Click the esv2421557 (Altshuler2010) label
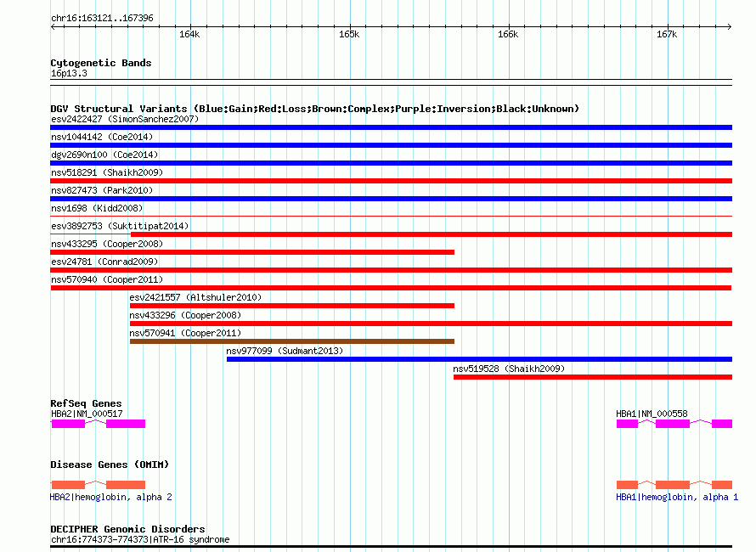 pyautogui.click(x=195, y=297)
